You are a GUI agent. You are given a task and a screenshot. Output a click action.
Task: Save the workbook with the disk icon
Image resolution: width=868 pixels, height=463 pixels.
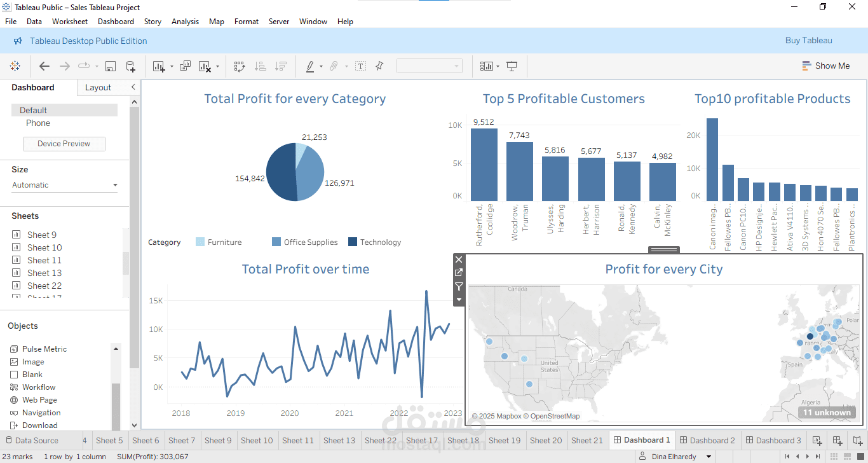[110, 66]
